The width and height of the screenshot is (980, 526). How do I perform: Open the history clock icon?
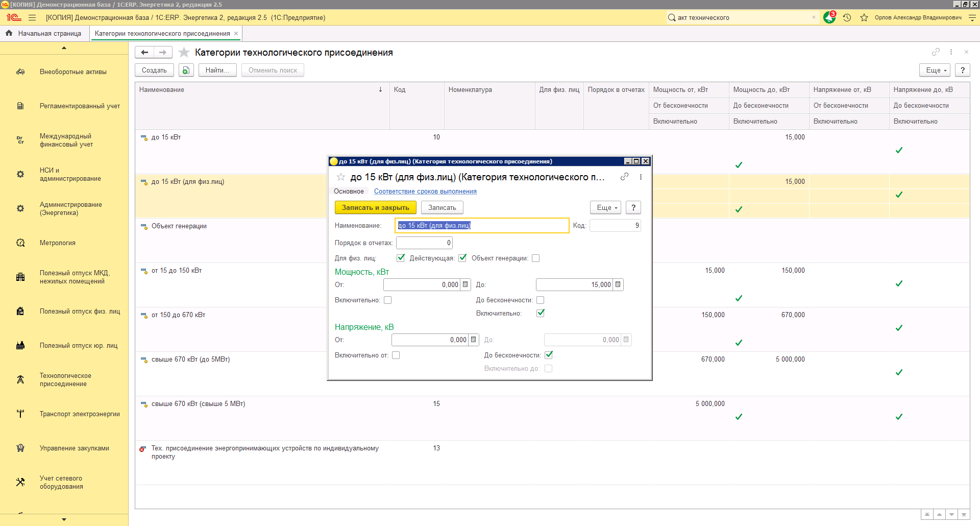point(847,17)
